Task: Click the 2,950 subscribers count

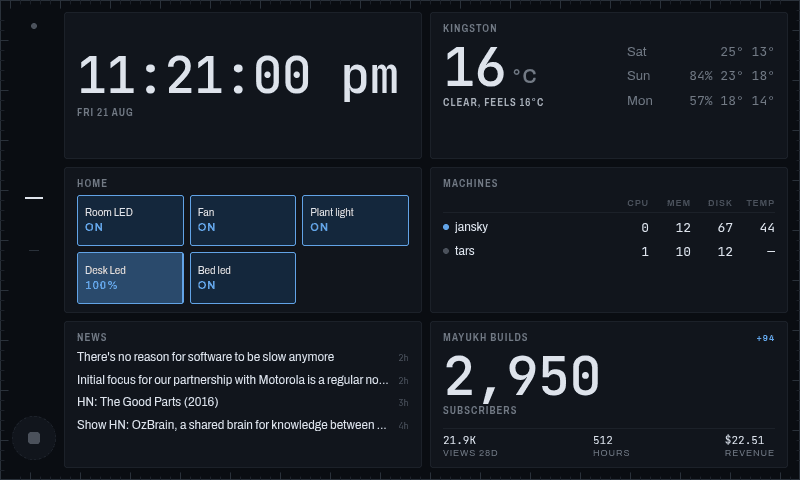Action: pos(522,376)
